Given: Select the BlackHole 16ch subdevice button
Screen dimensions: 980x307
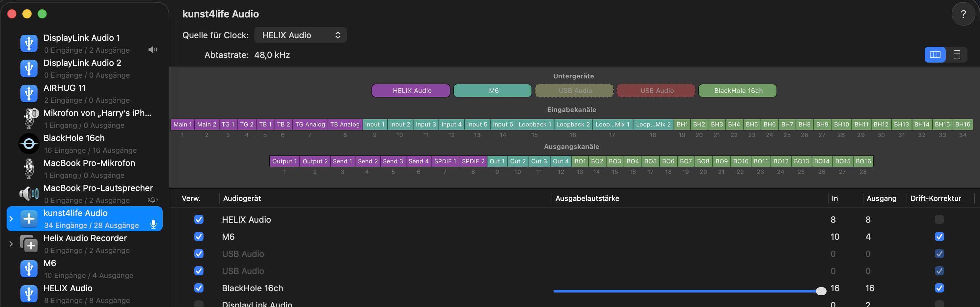Looking at the screenshot, I should coord(738,91).
